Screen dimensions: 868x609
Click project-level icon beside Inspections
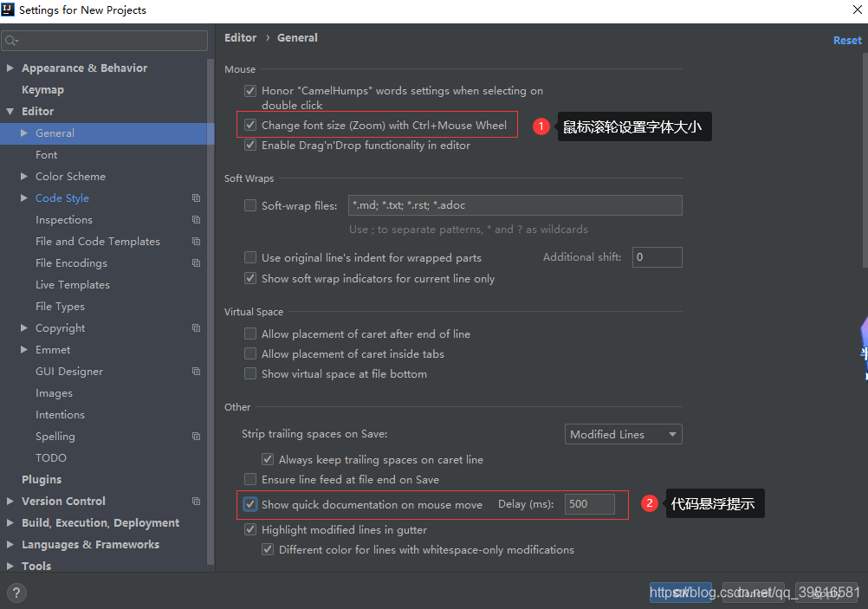196,220
